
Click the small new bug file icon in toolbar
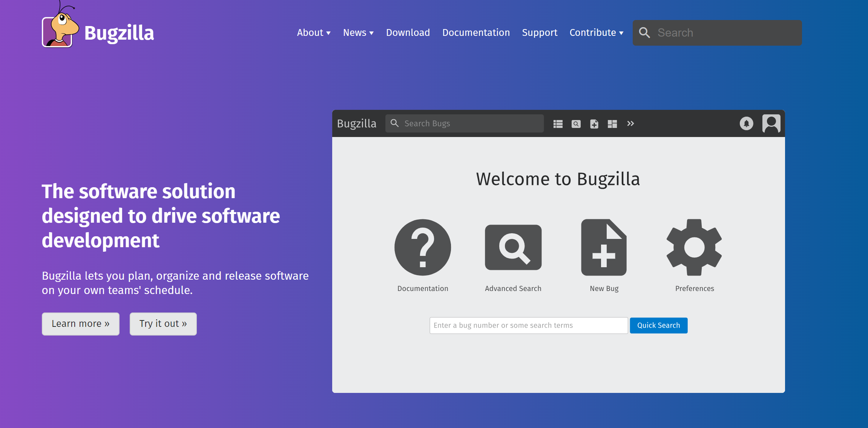click(x=594, y=124)
